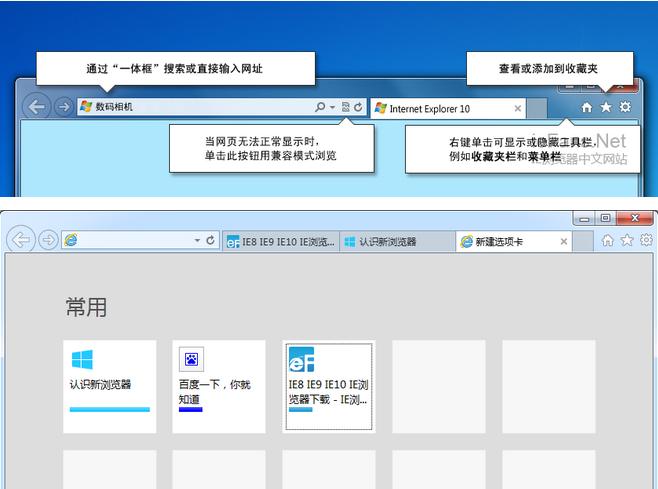Open favorites star in upper browser
This screenshot has width=658, height=489.
[605, 107]
